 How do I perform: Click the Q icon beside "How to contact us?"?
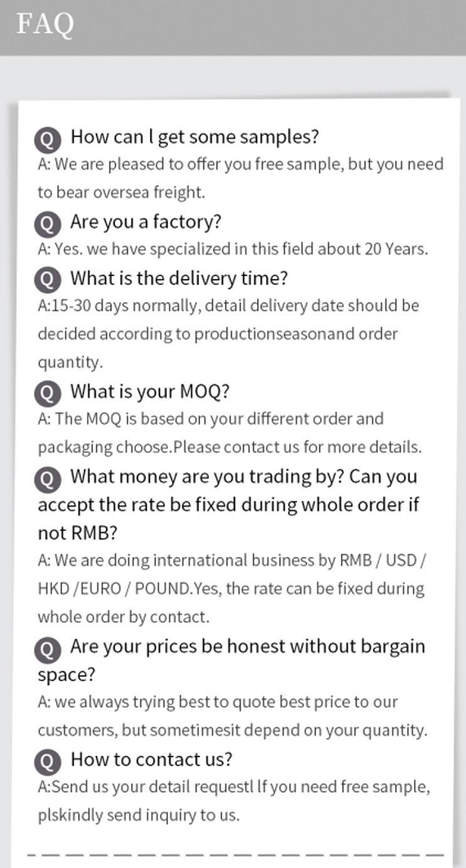tap(48, 761)
